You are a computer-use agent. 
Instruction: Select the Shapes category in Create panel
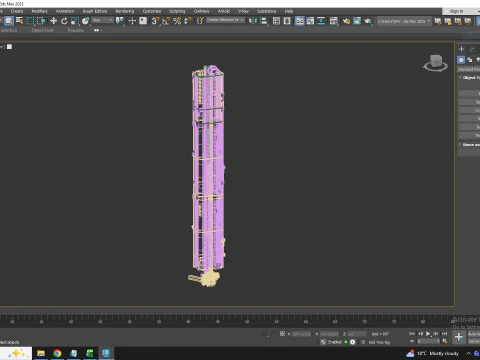point(470,60)
